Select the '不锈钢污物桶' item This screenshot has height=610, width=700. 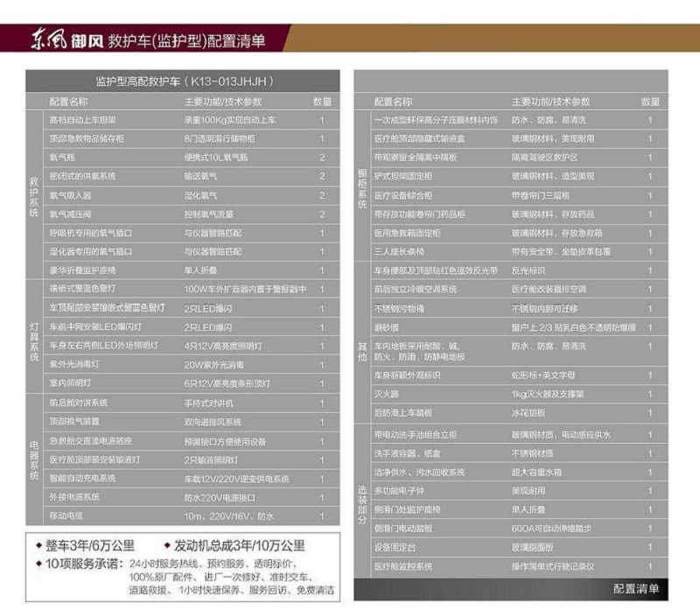(399, 309)
